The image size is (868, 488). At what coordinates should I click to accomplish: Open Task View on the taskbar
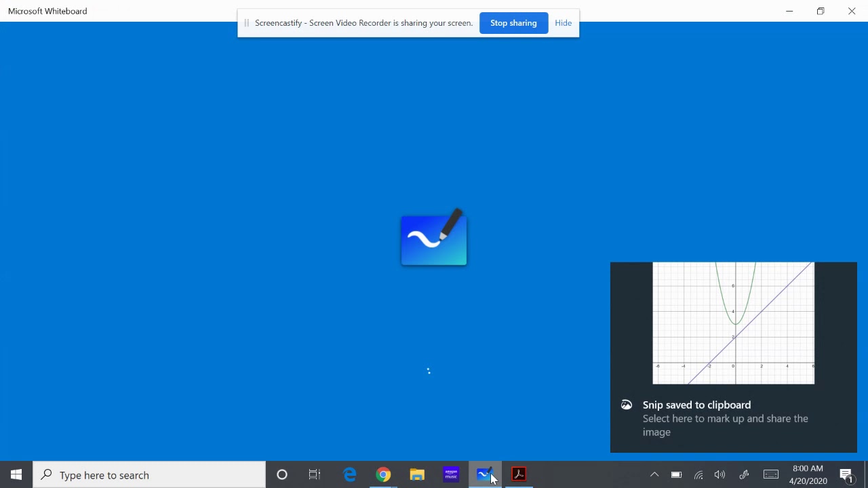(315, 474)
